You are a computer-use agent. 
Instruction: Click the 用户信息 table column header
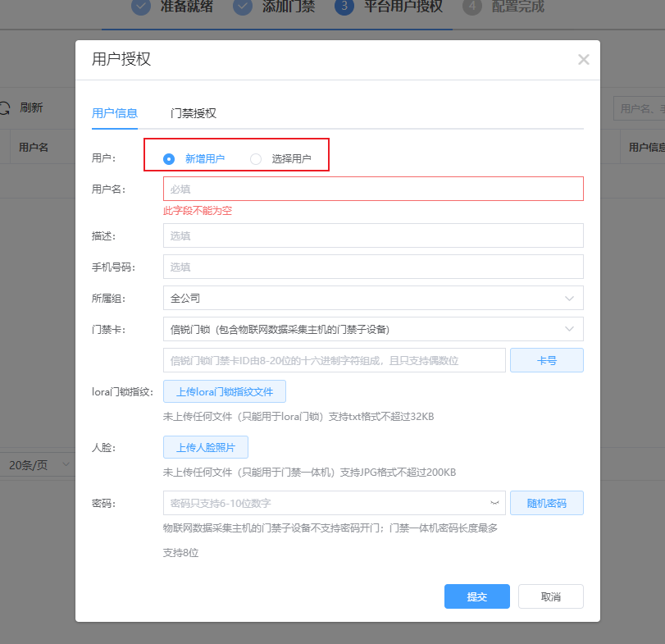click(x=647, y=147)
